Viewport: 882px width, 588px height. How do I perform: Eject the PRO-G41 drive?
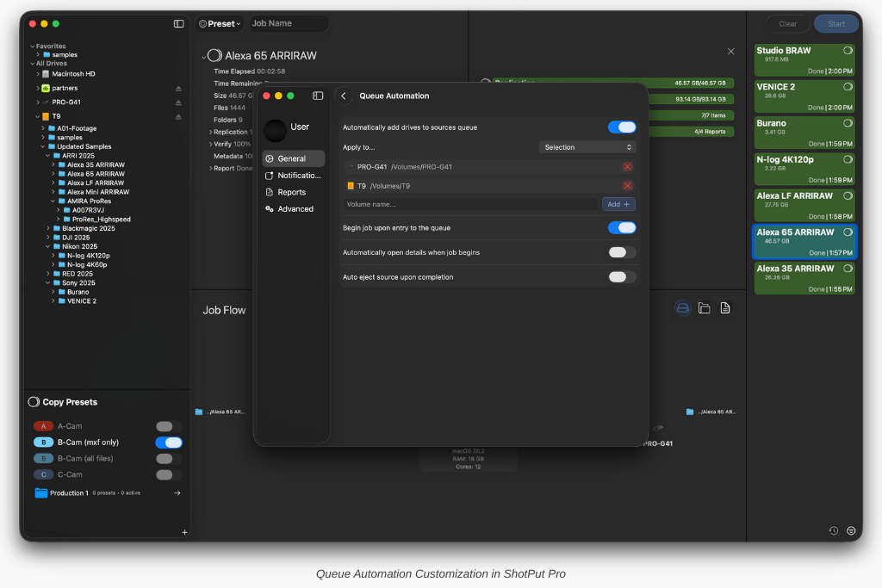pos(179,102)
